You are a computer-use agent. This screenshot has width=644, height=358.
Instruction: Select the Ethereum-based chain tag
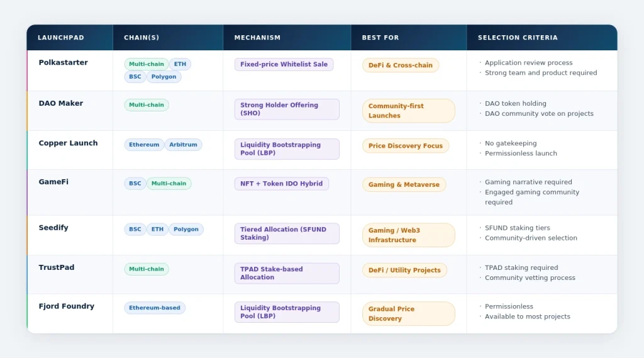pos(155,308)
